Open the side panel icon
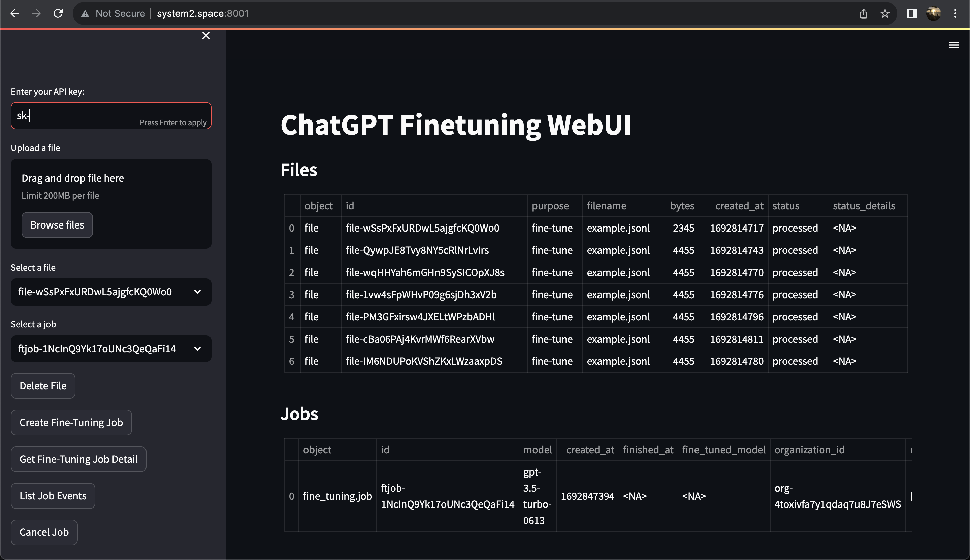This screenshot has height=560, width=970. coord(911,13)
